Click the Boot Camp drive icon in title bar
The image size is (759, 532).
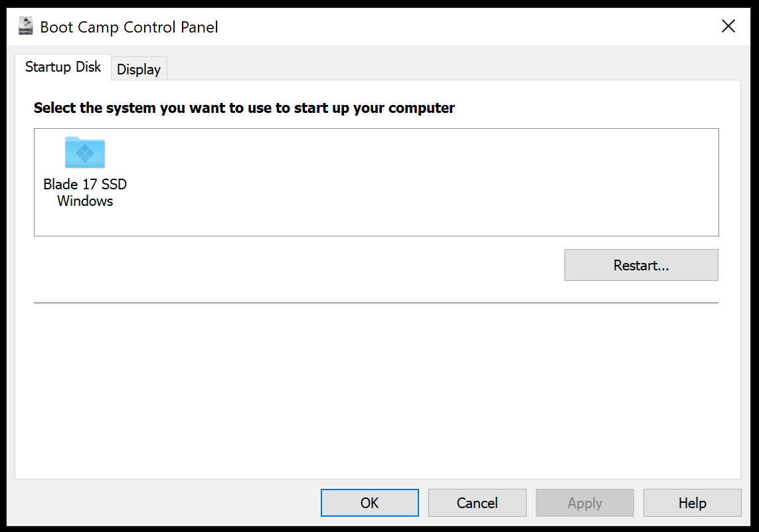(x=26, y=26)
